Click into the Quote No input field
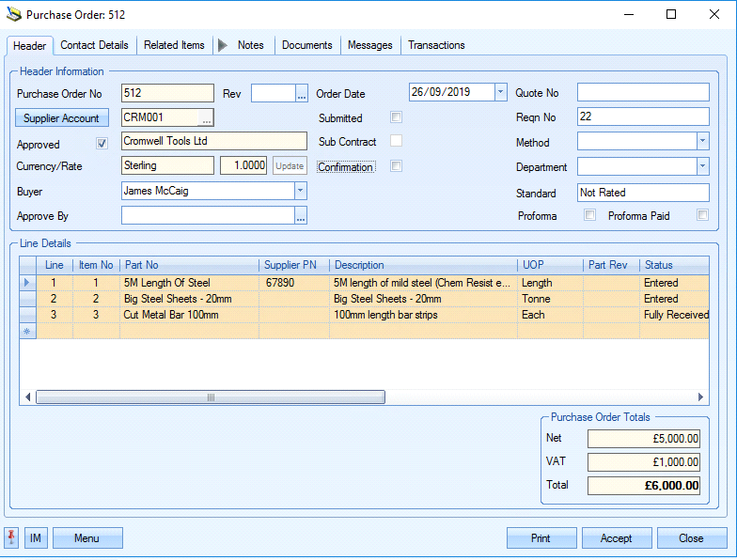Screen dimensions: 737x560 [x=643, y=92]
